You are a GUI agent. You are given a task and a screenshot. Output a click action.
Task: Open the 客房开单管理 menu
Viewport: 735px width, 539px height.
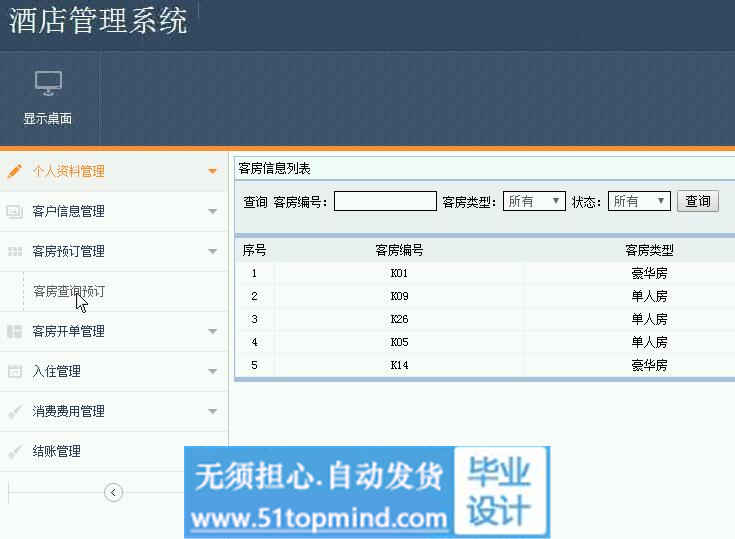[68, 331]
